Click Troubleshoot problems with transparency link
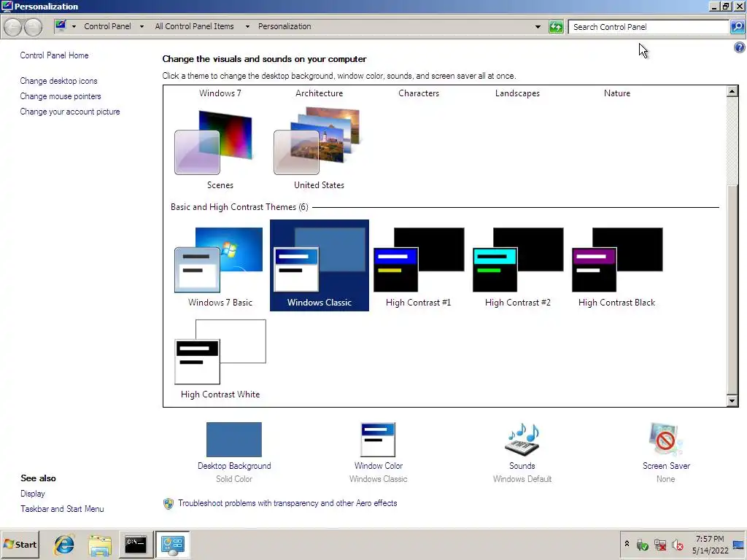This screenshot has height=560, width=747. 287,503
